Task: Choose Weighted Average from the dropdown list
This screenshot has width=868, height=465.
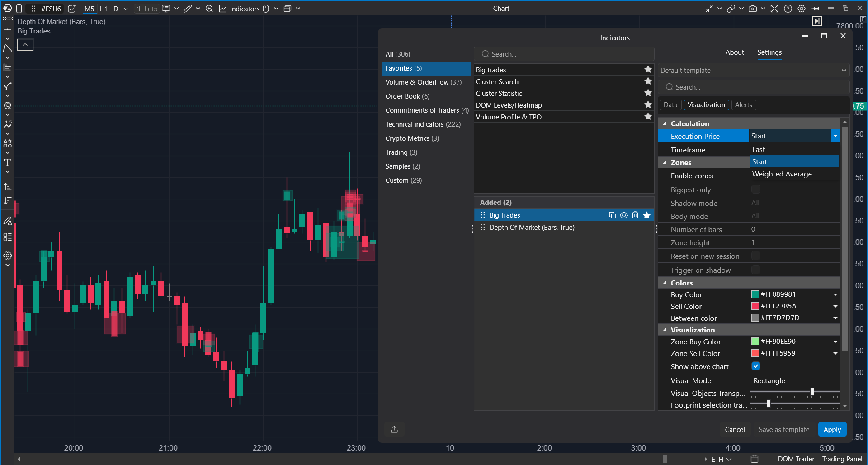Action: coord(794,174)
